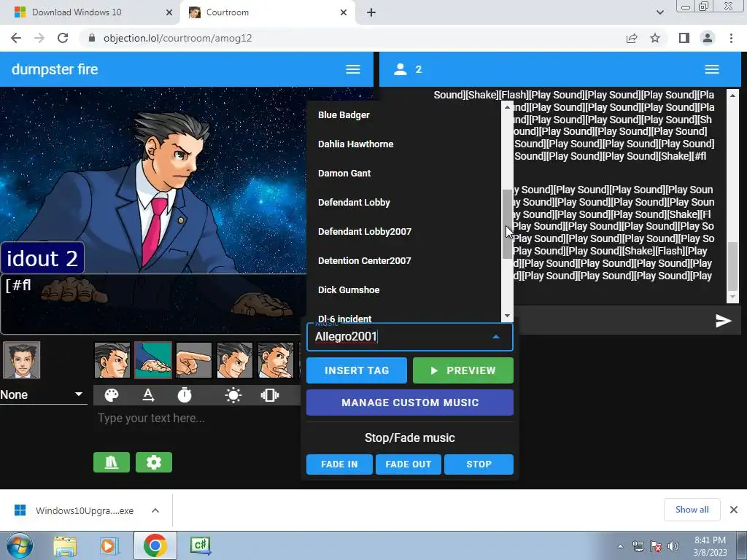Open the text color palette icon

(x=112, y=394)
